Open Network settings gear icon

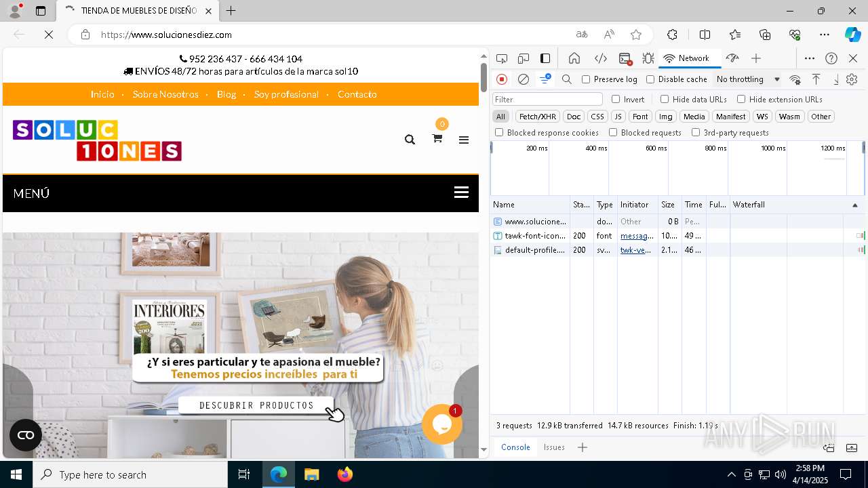[x=852, y=79]
